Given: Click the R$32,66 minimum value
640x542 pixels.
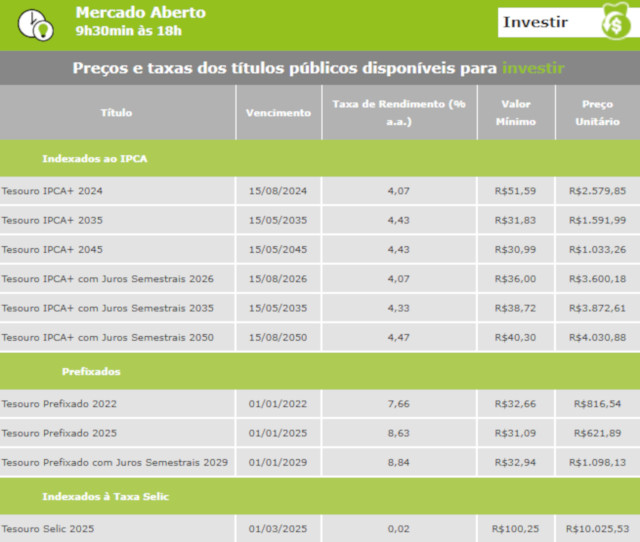Looking at the screenshot, I should click(x=515, y=404).
